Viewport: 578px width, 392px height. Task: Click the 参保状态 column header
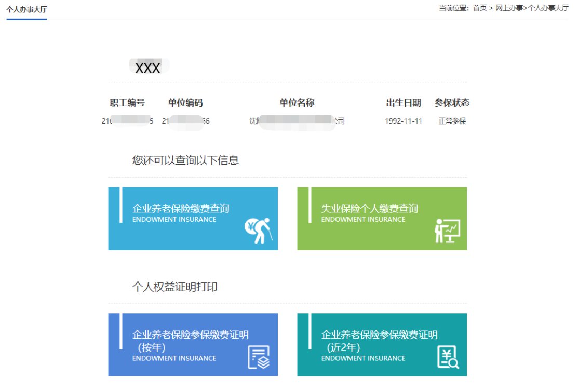tap(452, 103)
